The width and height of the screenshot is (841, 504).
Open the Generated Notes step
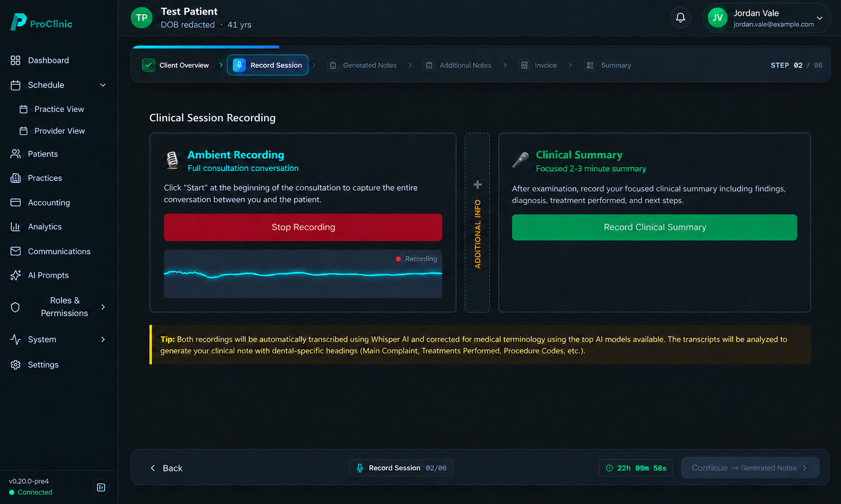click(363, 65)
